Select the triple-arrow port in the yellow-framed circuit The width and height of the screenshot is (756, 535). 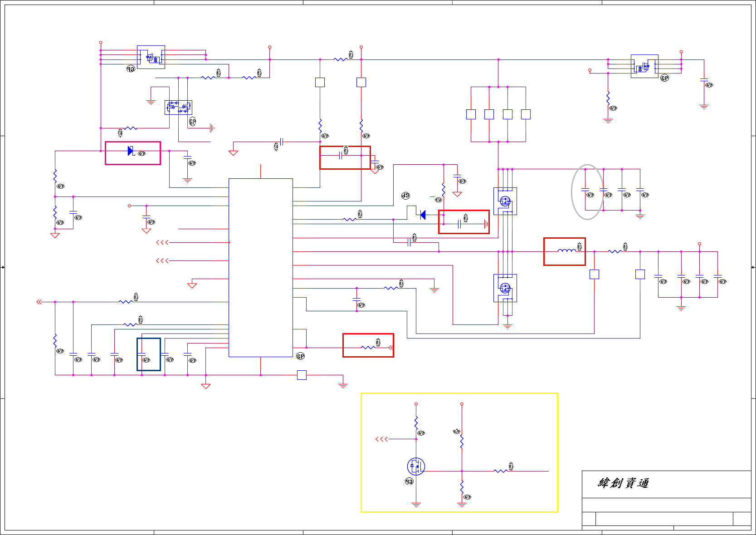coord(381,439)
